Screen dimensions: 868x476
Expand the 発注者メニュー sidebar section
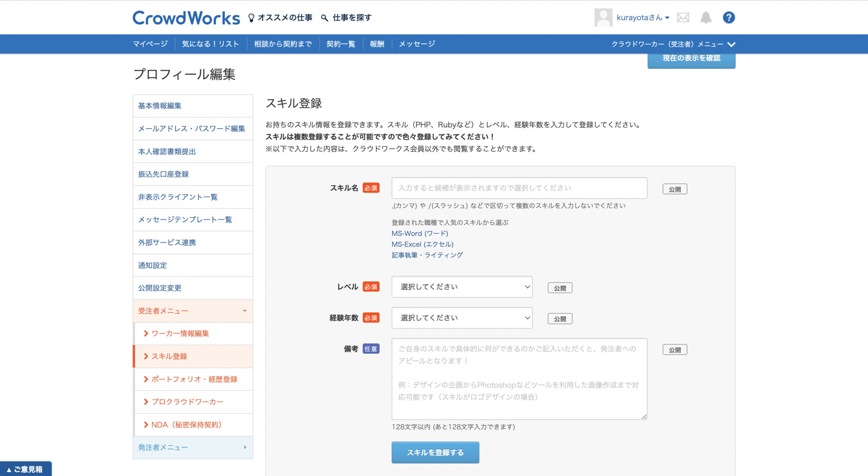pos(193,447)
